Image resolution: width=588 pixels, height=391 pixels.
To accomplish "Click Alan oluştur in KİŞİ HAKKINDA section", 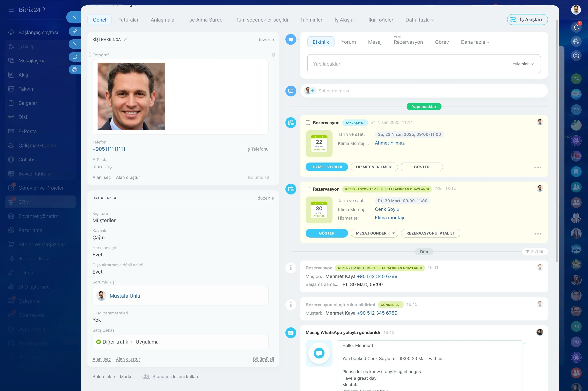I will click(128, 177).
